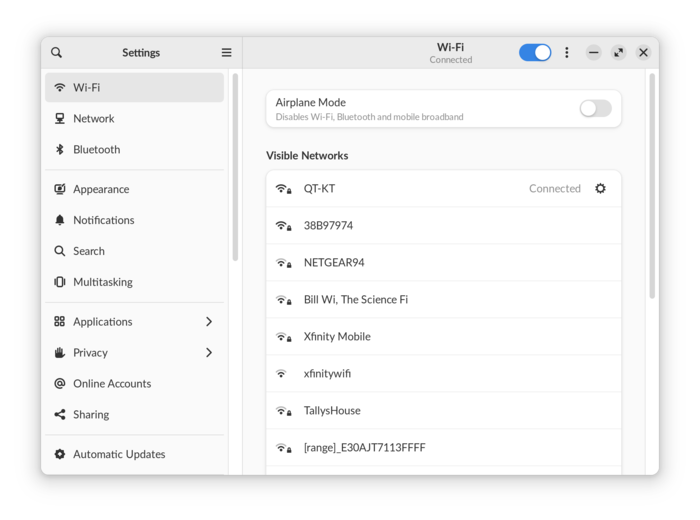Select Appearance in the sidebar

click(x=101, y=189)
